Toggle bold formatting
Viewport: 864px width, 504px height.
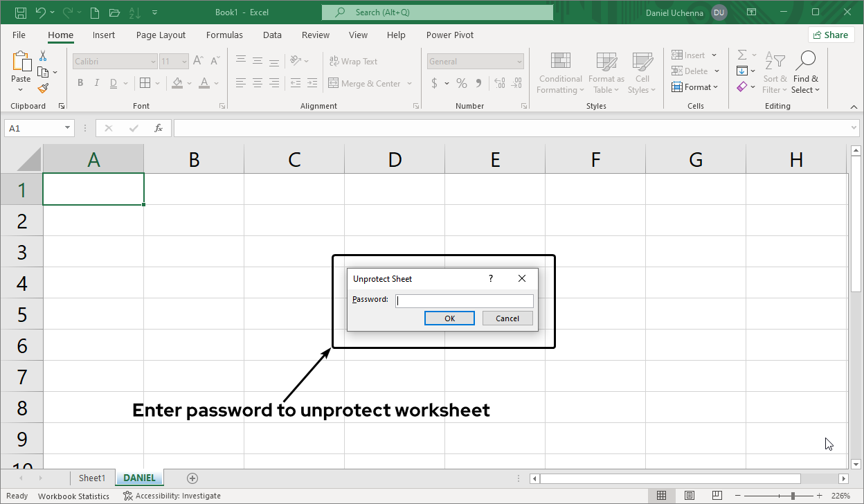[80, 82]
